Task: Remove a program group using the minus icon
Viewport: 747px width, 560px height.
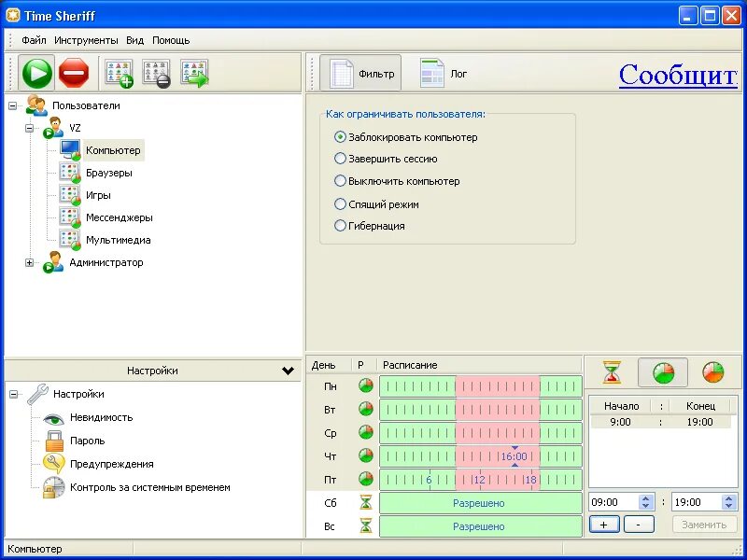Action: coord(156,74)
